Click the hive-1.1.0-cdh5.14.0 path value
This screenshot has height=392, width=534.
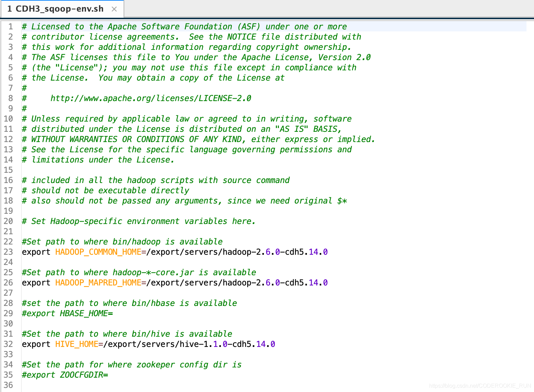point(189,344)
